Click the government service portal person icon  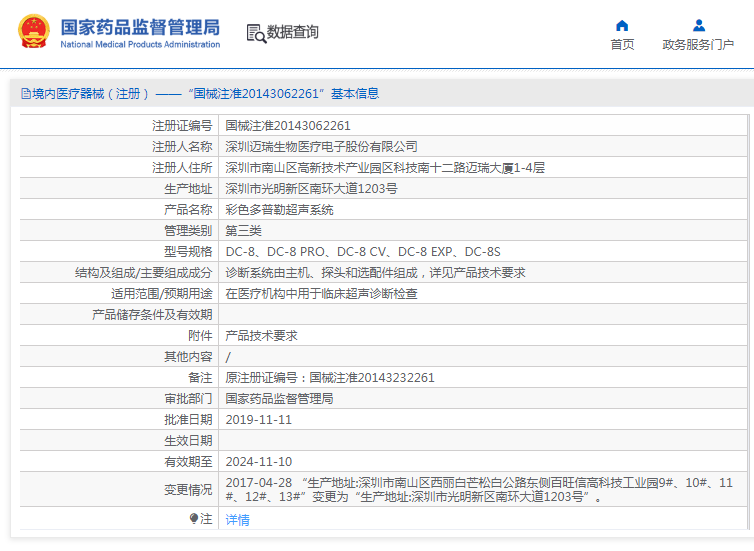click(x=699, y=25)
